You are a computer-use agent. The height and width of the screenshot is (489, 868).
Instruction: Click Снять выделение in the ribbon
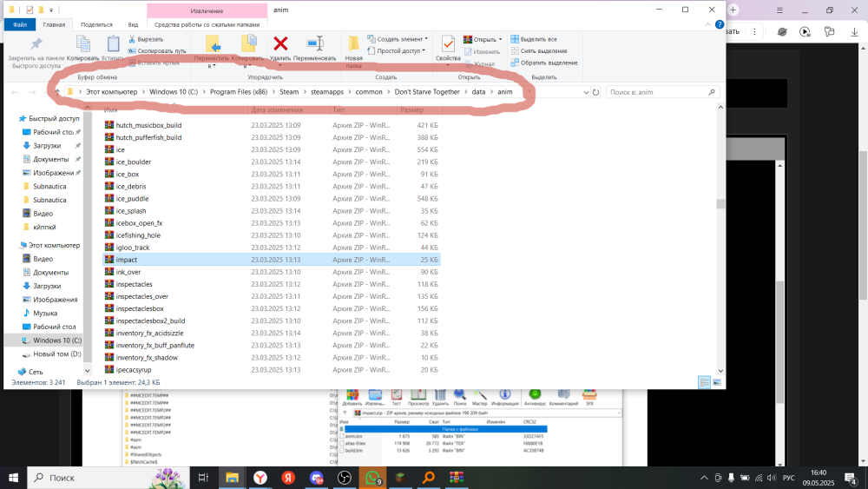pyautogui.click(x=539, y=51)
